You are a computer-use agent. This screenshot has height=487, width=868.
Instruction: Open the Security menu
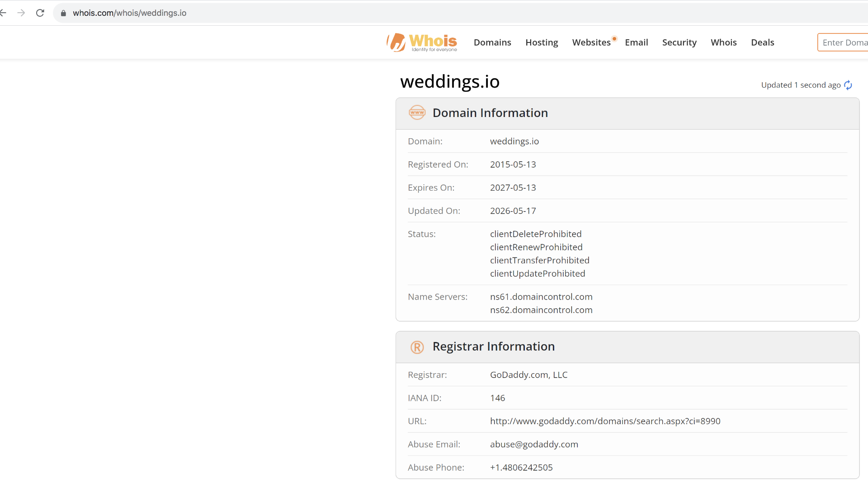679,42
